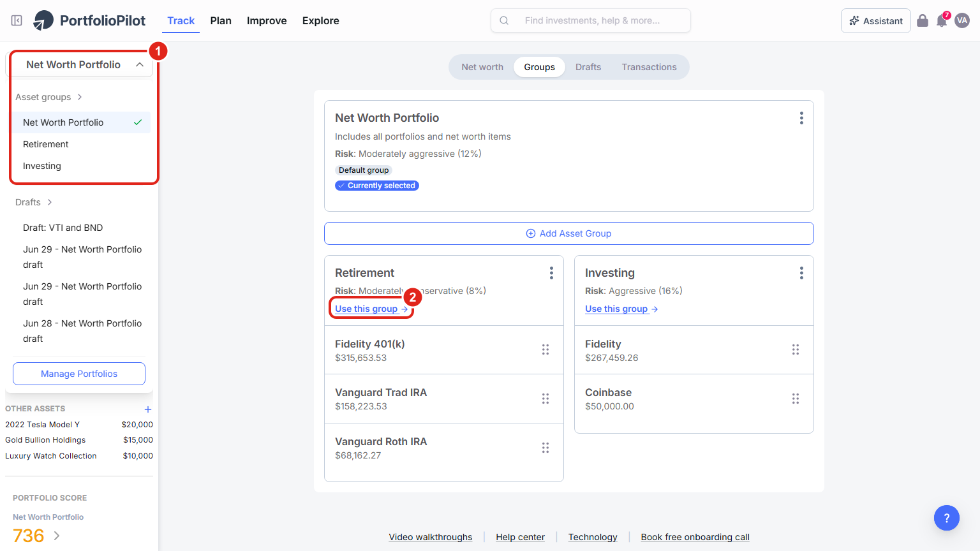Switch to Drafts tab

[x=588, y=67]
